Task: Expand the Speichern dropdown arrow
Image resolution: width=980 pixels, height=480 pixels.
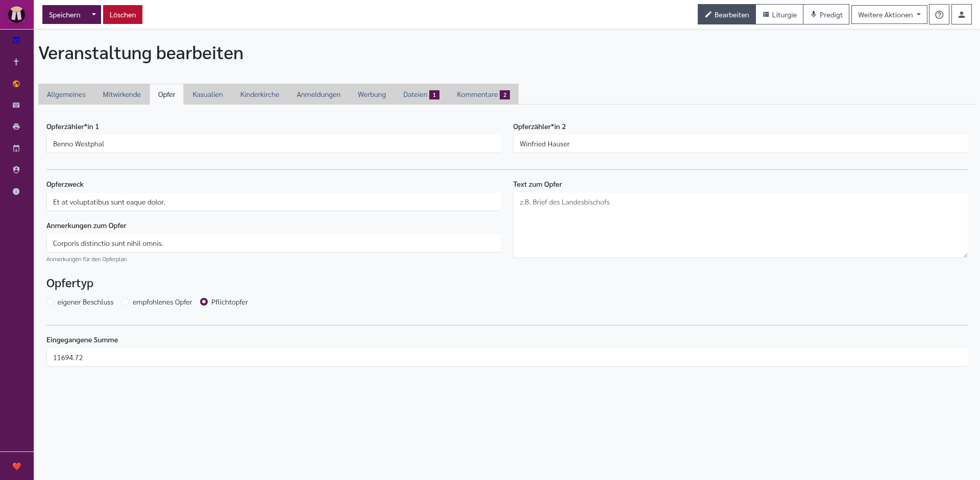Action: 94,15
